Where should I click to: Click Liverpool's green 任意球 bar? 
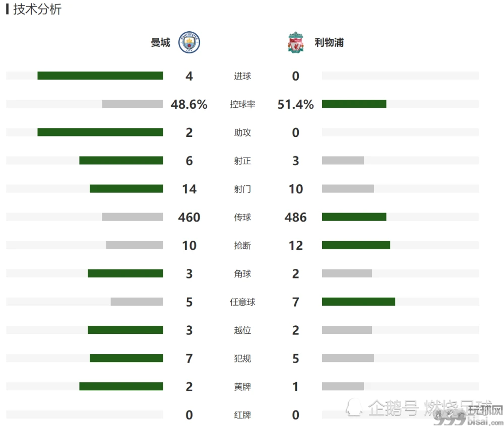359,302
